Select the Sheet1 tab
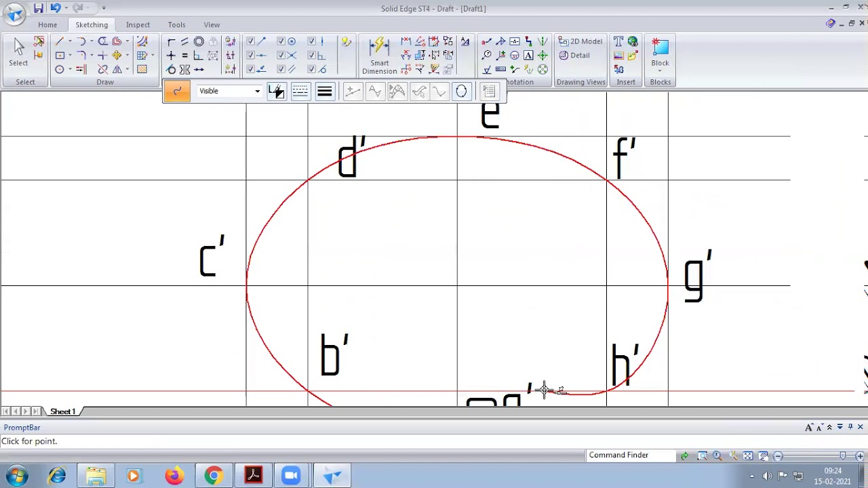The width and height of the screenshot is (868, 488). tap(63, 411)
